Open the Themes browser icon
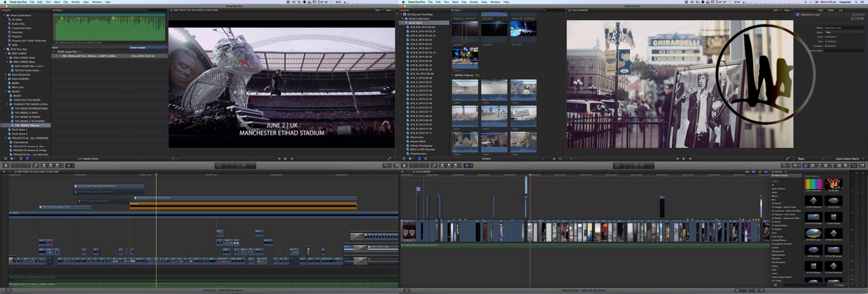868x294 pixels. coord(846,165)
